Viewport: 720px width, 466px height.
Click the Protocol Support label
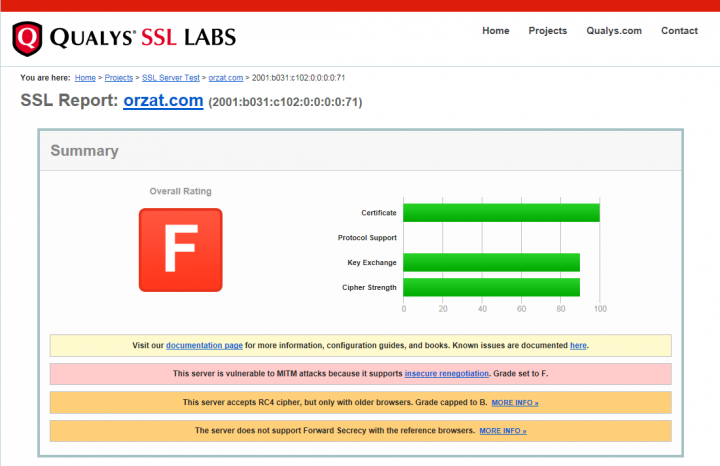click(x=367, y=238)
